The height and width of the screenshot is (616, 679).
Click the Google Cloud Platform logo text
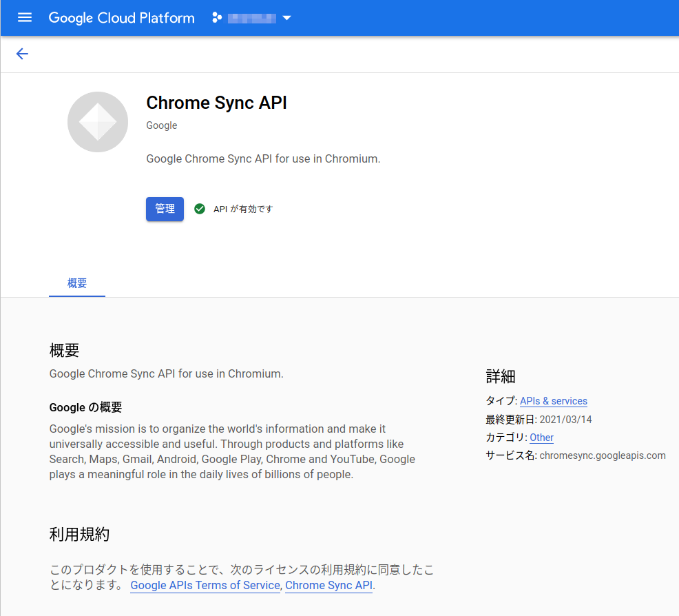tap(122, 18)
